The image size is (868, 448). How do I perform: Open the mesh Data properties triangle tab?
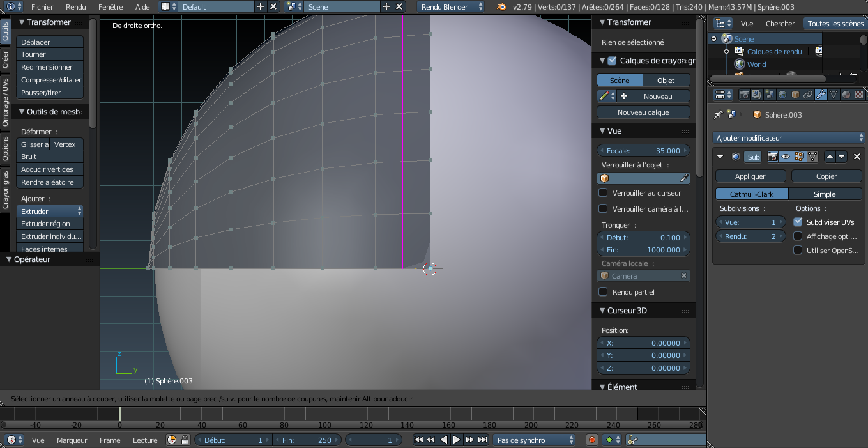tap(834, 95)
